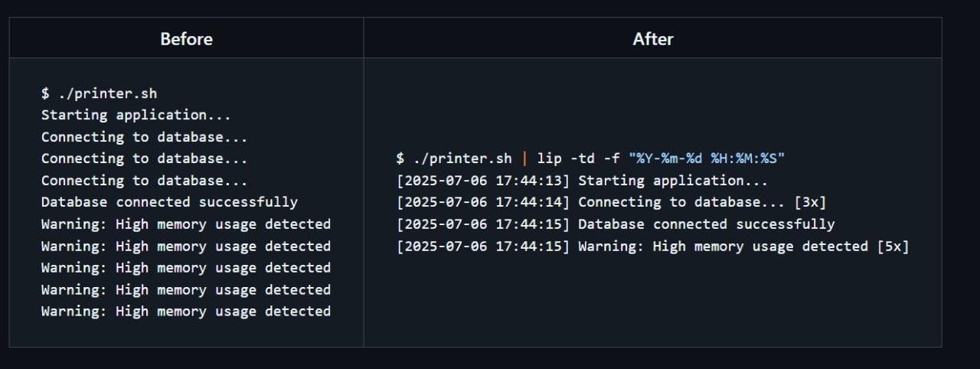
Task: Click the timestamped "Database connected successfully" text
Action: pyautogui.click(x=706, y=224)
